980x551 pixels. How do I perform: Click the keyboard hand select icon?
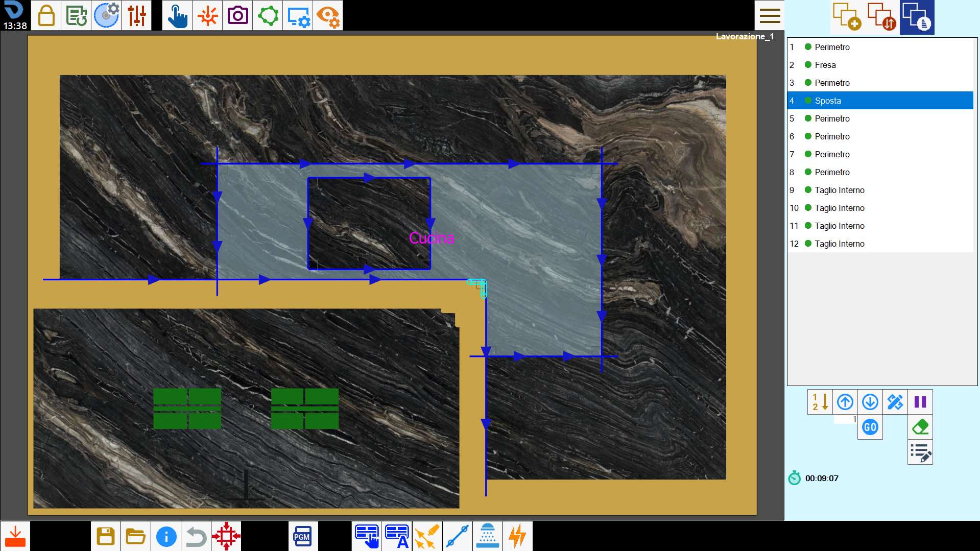pos(367,536)
